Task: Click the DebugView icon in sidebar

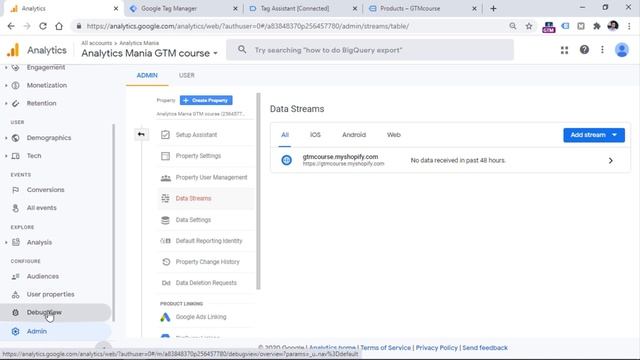Action: [x=16, y=313]
